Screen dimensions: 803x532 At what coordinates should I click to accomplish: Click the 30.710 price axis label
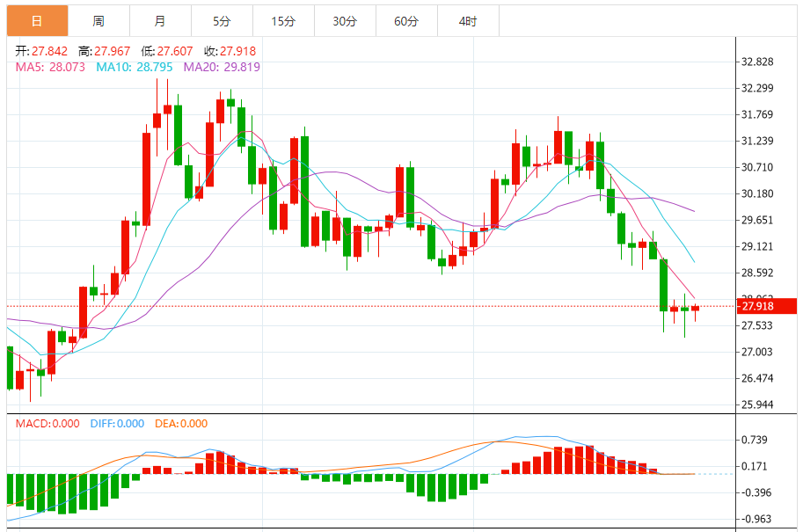pos(757,167)
